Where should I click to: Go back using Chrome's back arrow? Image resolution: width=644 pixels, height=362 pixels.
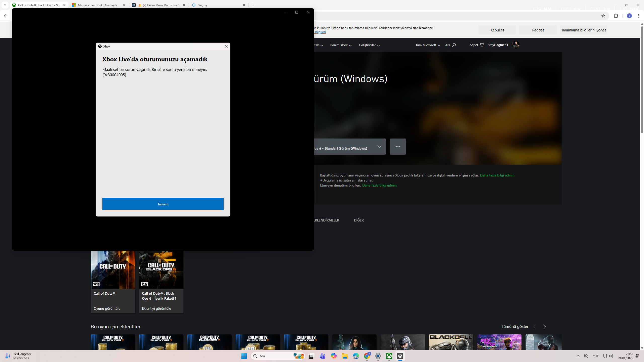6,16
